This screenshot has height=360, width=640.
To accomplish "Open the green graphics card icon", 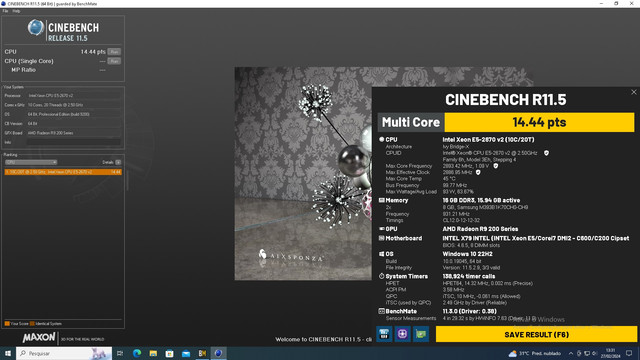I will [x=421, y=334].
